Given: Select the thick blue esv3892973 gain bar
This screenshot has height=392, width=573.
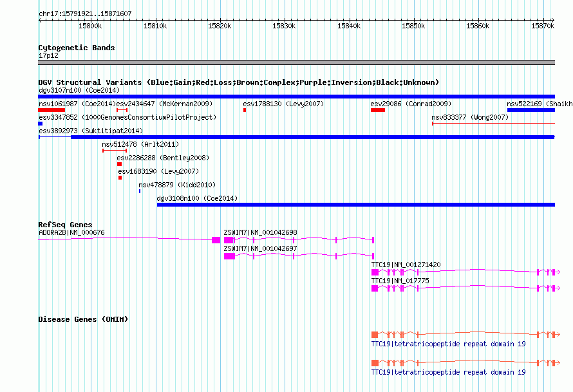Looking at the screenshot, I should click(x=313, y=137).
